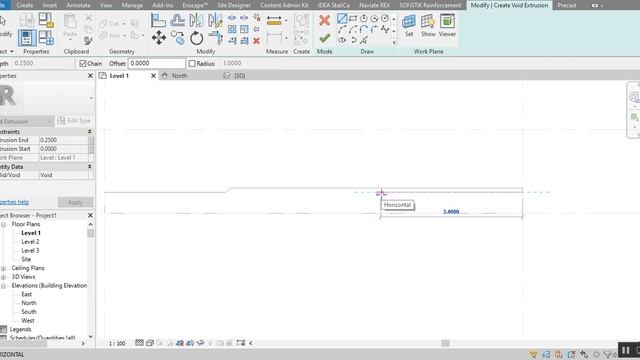
Task: Open Level 3 floor plan
Action: (x=30, y=251)
